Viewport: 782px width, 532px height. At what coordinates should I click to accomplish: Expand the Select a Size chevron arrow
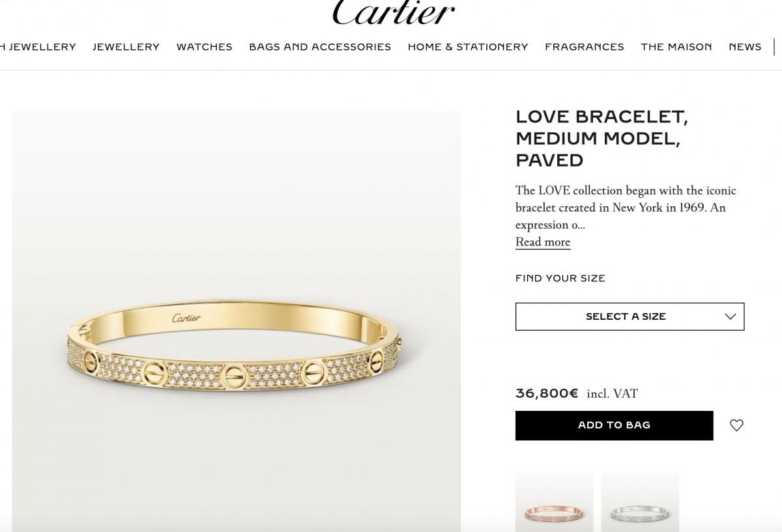731,316
